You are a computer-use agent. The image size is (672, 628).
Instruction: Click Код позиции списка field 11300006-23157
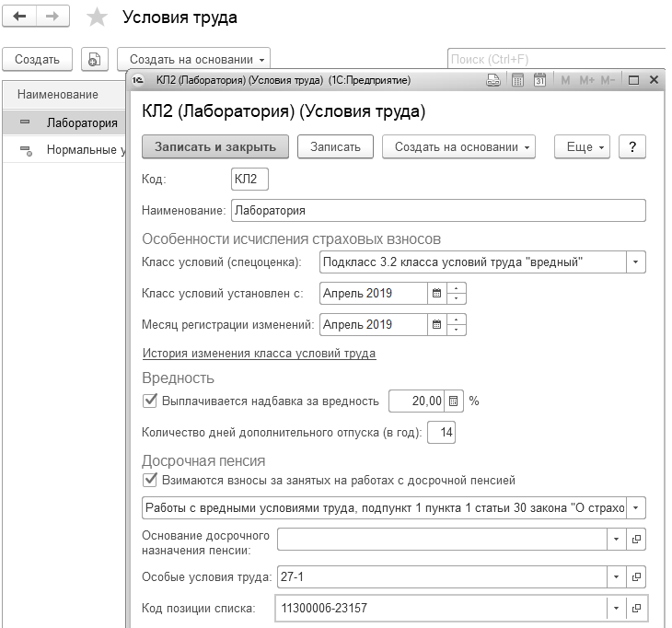442,608
